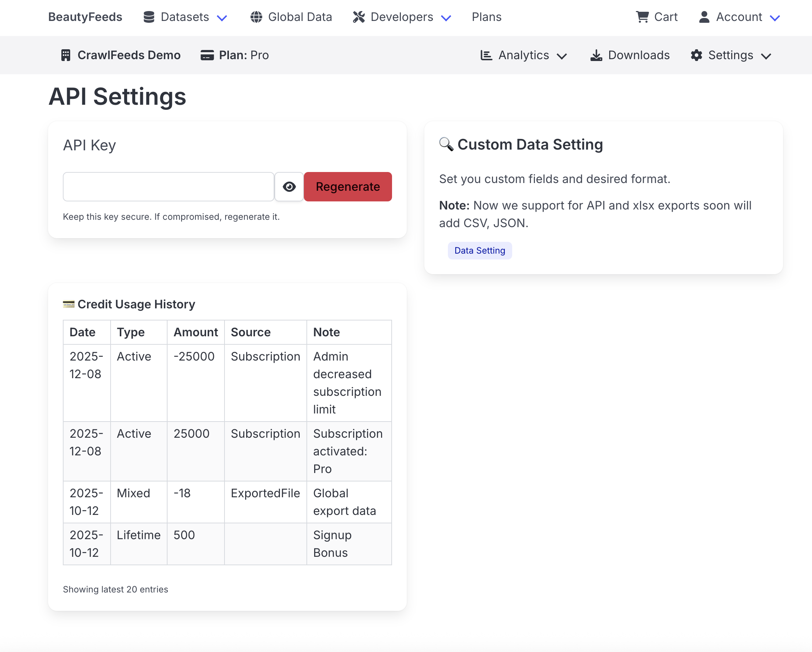812x652 pixels.
Task: Open the shopping Cart icon
Action: coord(642,17)
